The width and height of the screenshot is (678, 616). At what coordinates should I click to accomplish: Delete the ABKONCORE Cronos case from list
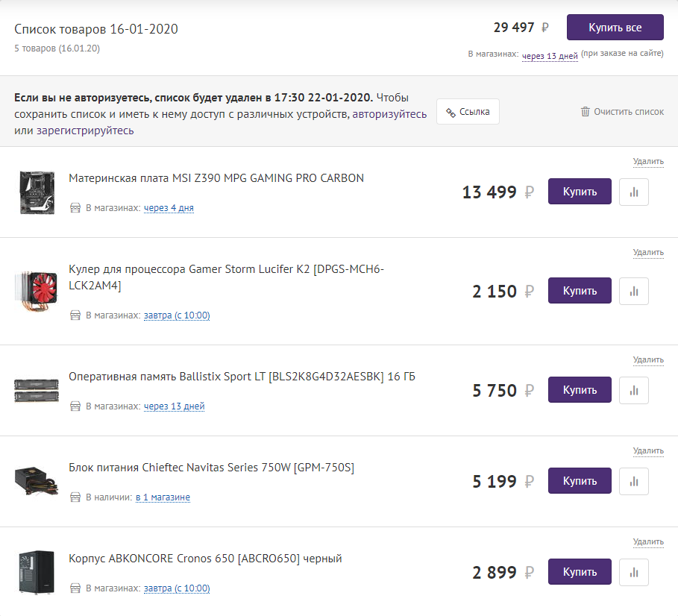pos(648,541)
